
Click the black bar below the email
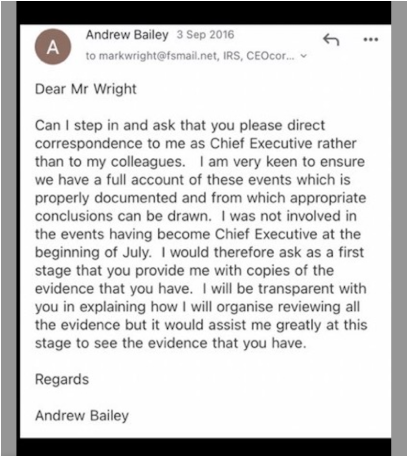[204, 447]
